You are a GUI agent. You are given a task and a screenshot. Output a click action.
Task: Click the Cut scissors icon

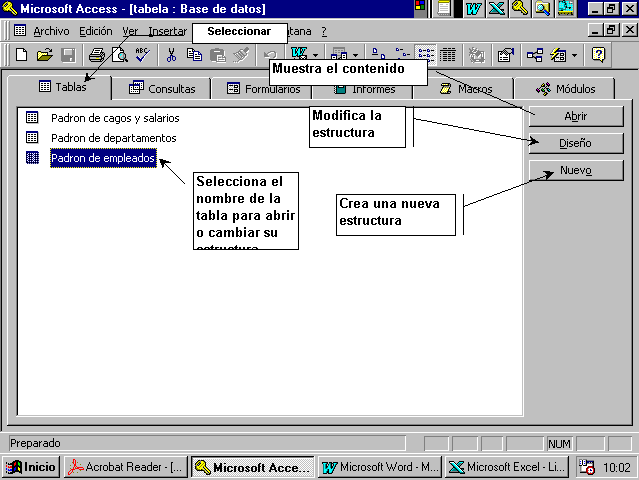[171, 55]
